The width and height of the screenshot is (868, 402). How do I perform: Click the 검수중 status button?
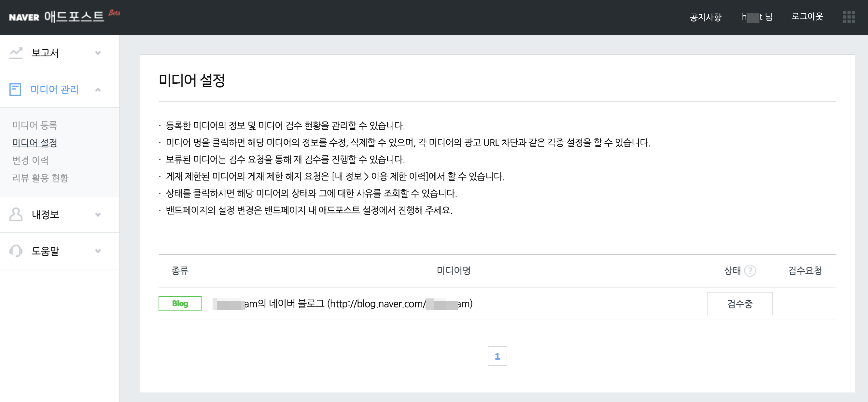click(x=740, y=304)
